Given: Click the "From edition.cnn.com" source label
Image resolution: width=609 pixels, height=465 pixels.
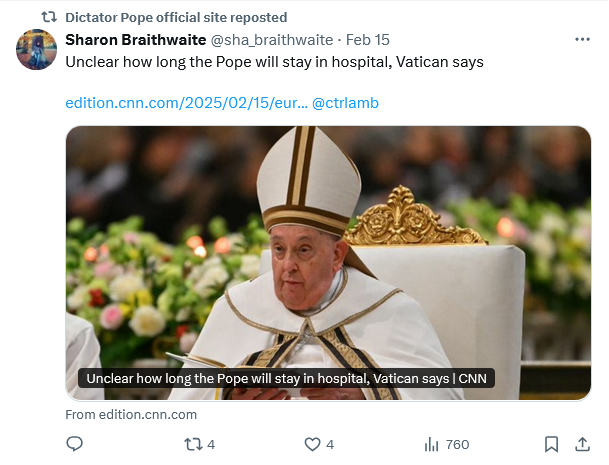Looking at the screenshot, I should point(131,414).
